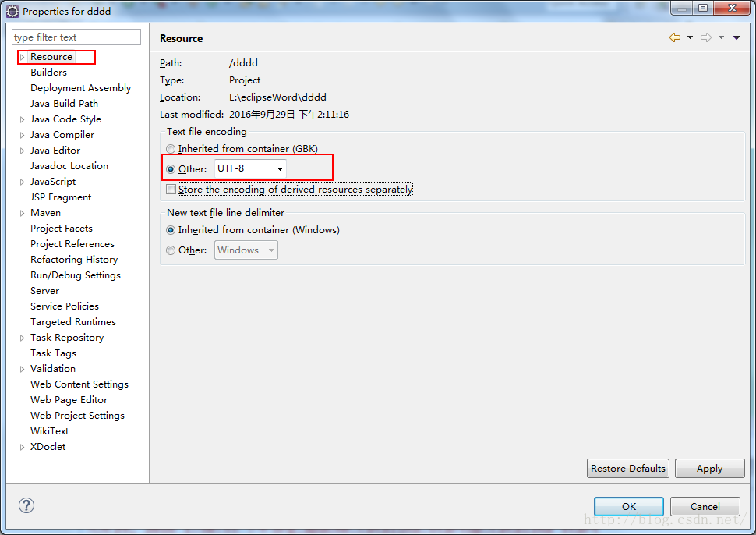Select Java Code Style item
This screenshot has height=535, width=756.
(65, 119)
